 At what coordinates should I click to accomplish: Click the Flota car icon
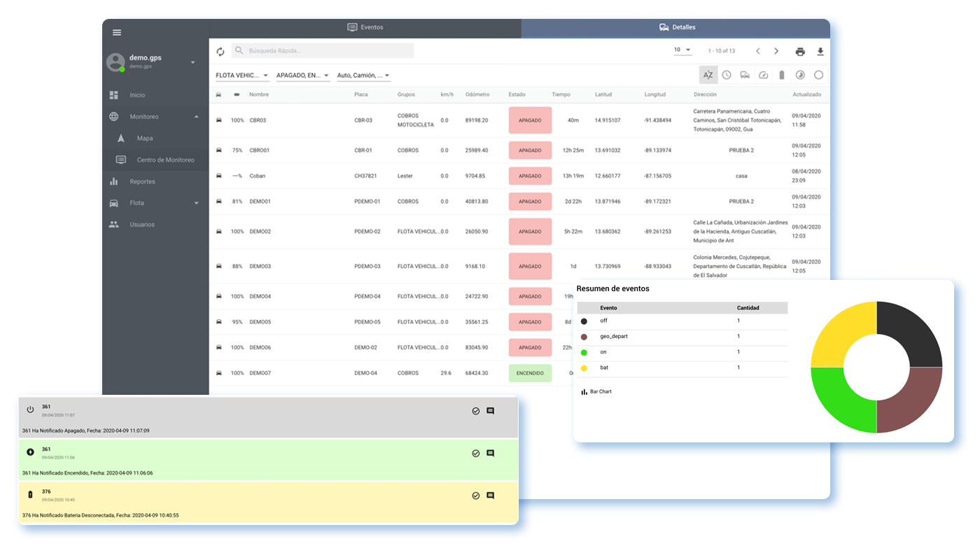[x=114, y=203]
